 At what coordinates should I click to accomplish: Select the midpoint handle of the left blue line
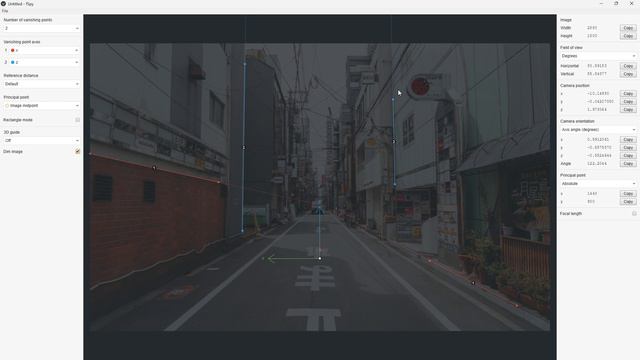click(x=244, y=147)
